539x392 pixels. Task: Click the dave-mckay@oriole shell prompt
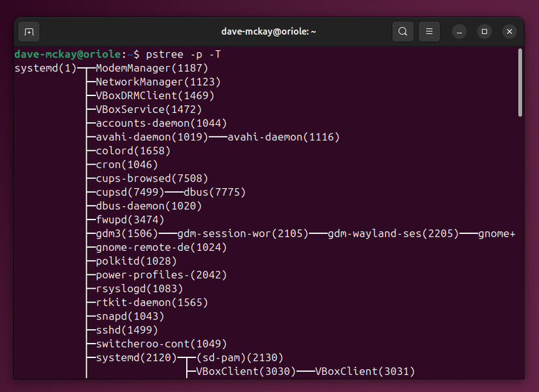(65, 54)
